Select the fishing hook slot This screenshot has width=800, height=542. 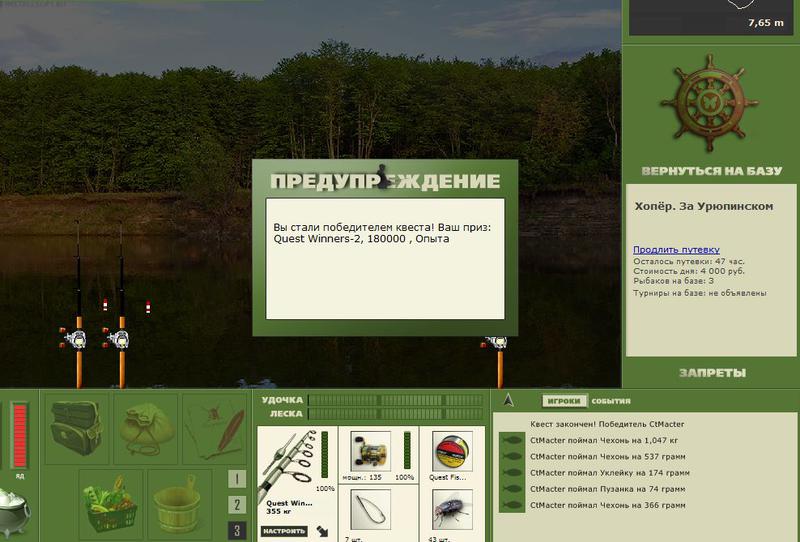(x=370, y=509)
